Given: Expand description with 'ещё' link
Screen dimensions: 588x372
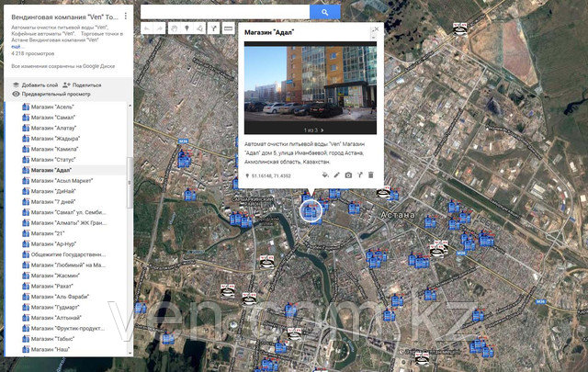Looking at the screenshot, I should [16, 47].
